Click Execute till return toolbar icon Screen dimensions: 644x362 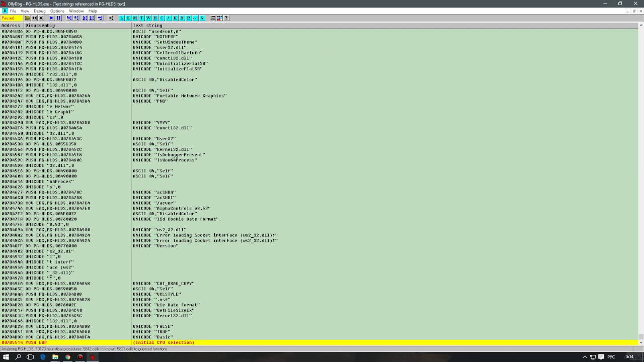click(x=100, y=18)
